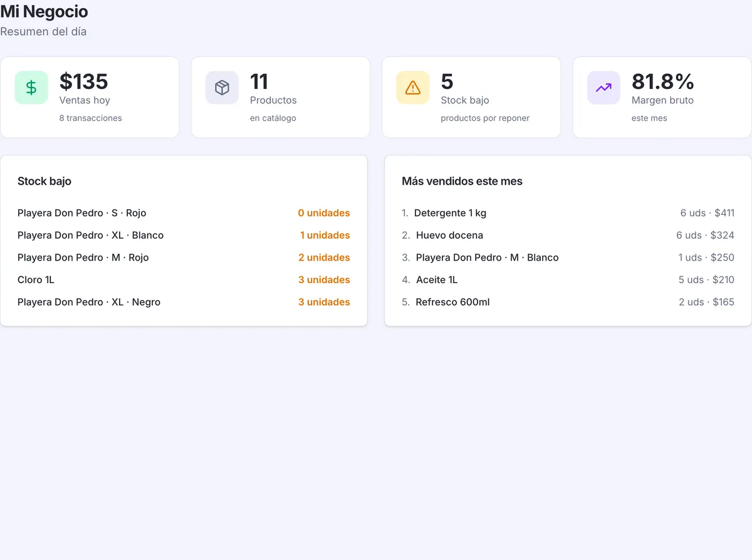Select 'Aceite 1L' top seller
The width and height of the screenshot is (752, 560).
click(x=568, y=280)
